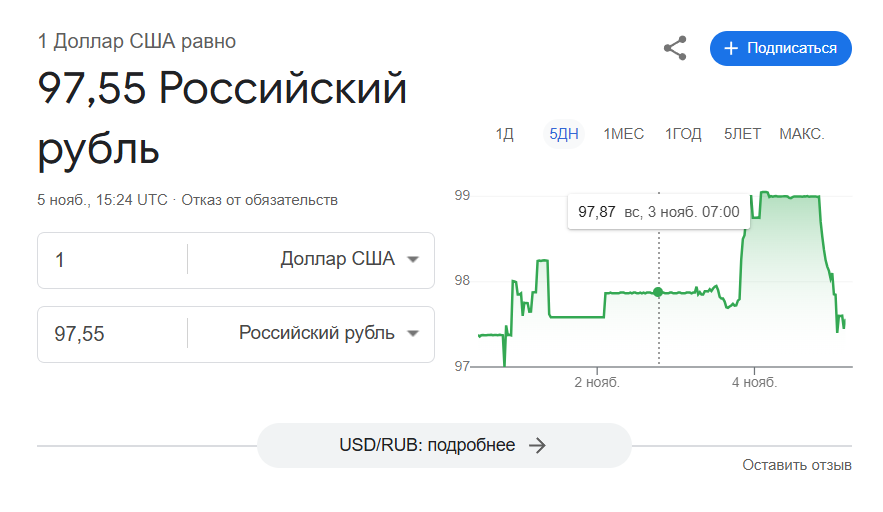Click the Оставить отзыв link

[796, 465]
